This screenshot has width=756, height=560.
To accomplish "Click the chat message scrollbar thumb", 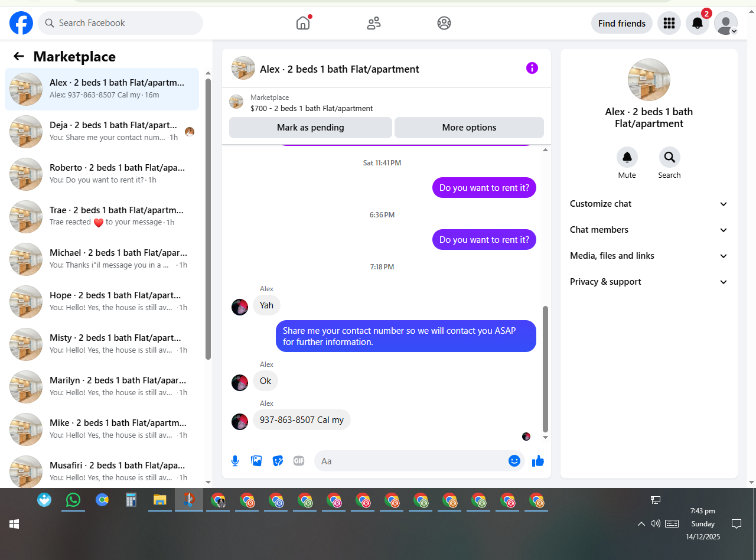I will tap(545, 369).
